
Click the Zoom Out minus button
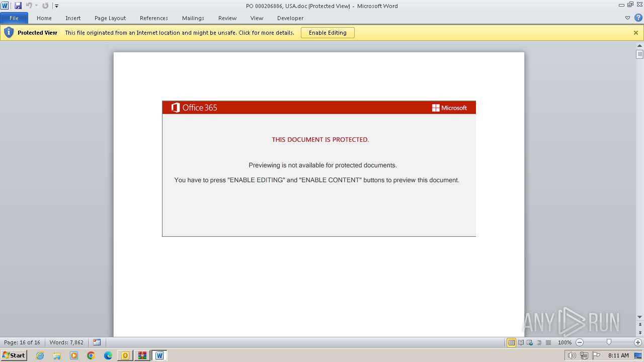tap(580, 342)
